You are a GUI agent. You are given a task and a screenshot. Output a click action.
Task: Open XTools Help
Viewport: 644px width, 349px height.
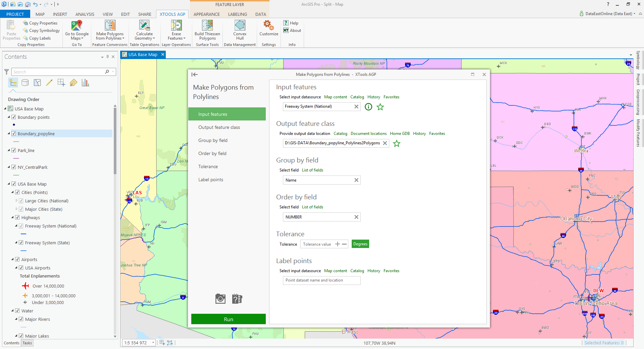pyautogui.click(x=291, y=23)
